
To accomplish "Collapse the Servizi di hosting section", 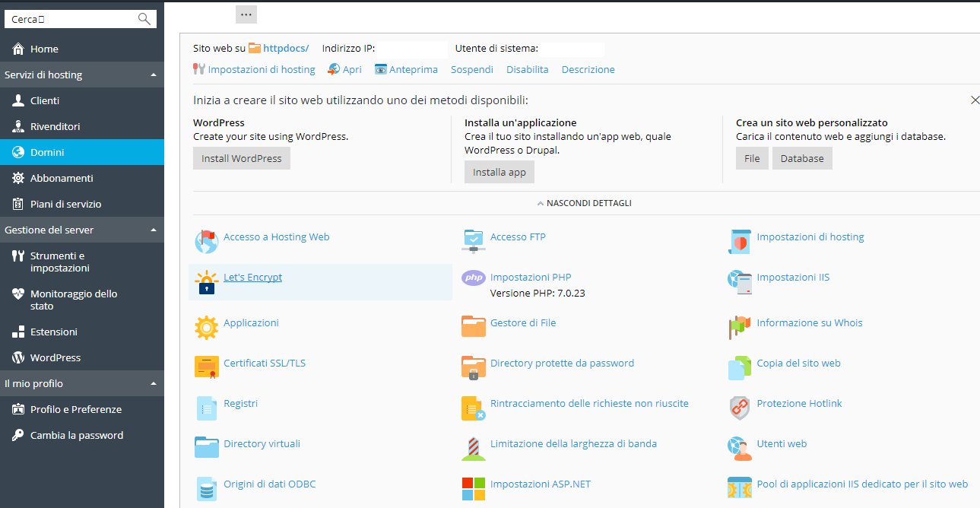I will 154,75.
